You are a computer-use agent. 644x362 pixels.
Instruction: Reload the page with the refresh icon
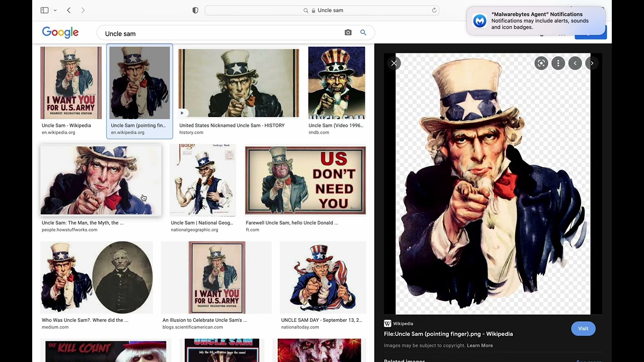tap(434, 10)
